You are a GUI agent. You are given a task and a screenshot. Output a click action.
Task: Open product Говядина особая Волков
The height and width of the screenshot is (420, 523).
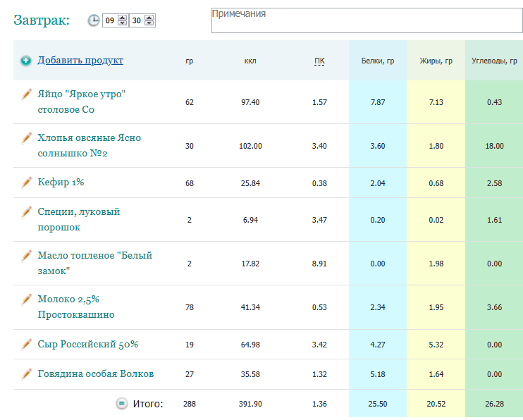pyautogui.click(x=96, y=374)
